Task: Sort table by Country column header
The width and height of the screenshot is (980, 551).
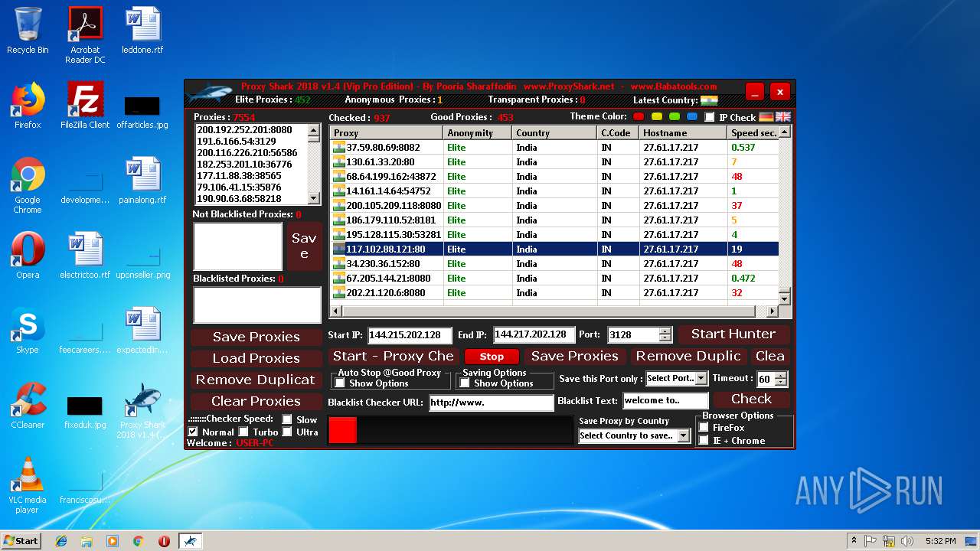Action: point(554,132)
